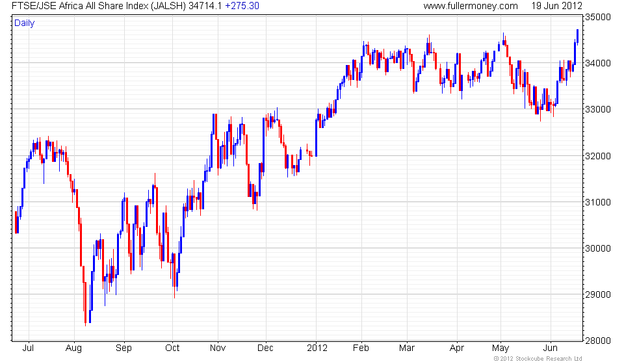The width and height of the screenshot is (637, 364).
Task: Click the Apr month label
Action: tap(457, 348)
